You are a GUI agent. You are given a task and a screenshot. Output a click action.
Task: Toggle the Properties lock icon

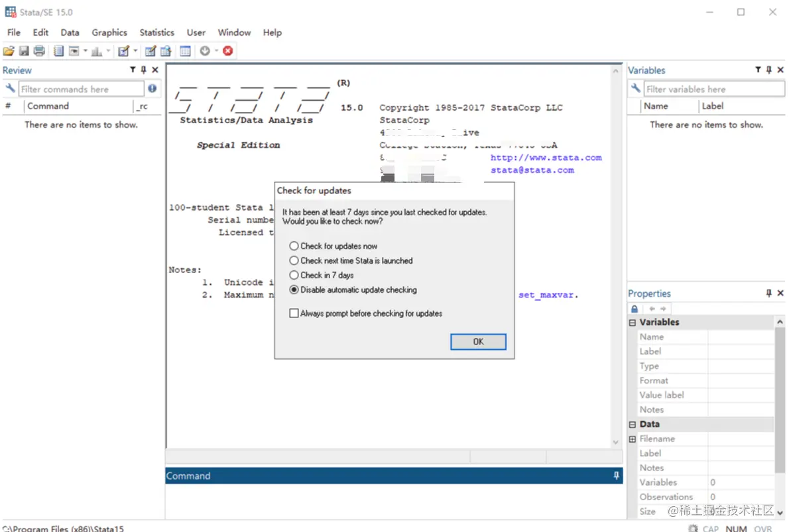(x=635, y=309)
